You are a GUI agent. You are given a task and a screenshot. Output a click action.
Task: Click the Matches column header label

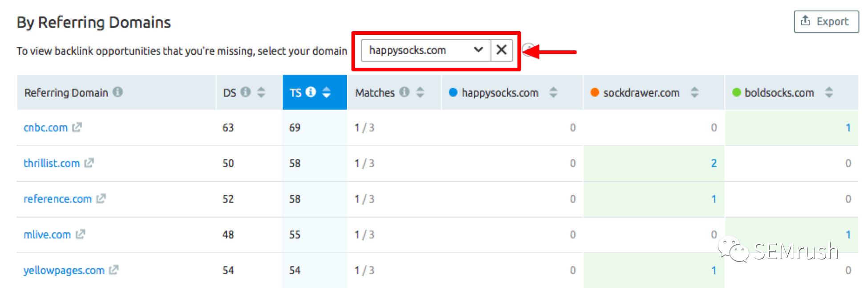375,93
